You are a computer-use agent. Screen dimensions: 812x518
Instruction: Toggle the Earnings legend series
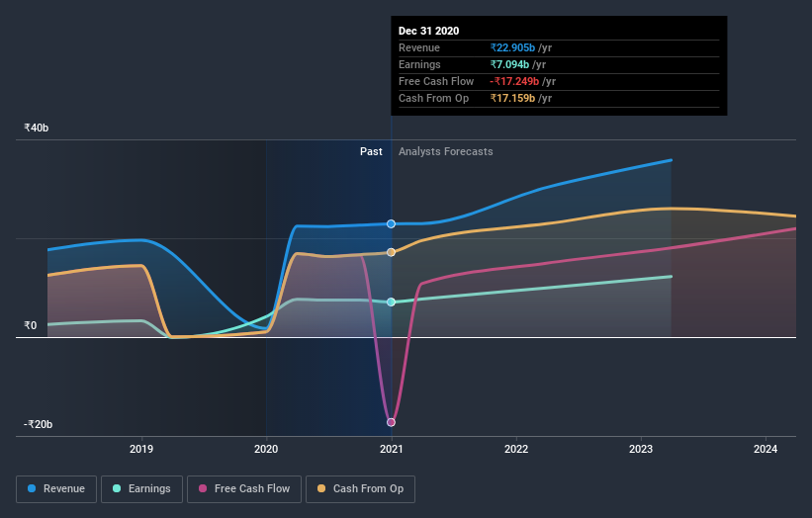click(x=141, y=489)
